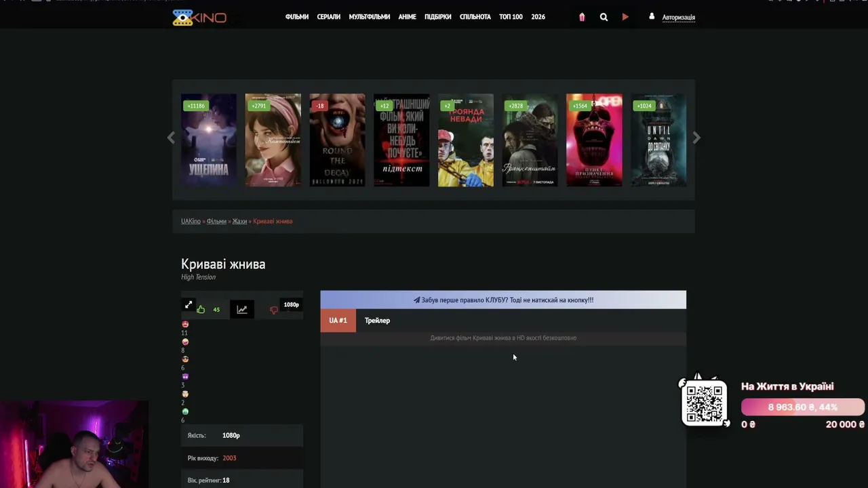Pick the mind-blown reaction emoji with 2 votes
Viewport: 868px width, 488px height.
pyautogui.click(x=185, y=394)
